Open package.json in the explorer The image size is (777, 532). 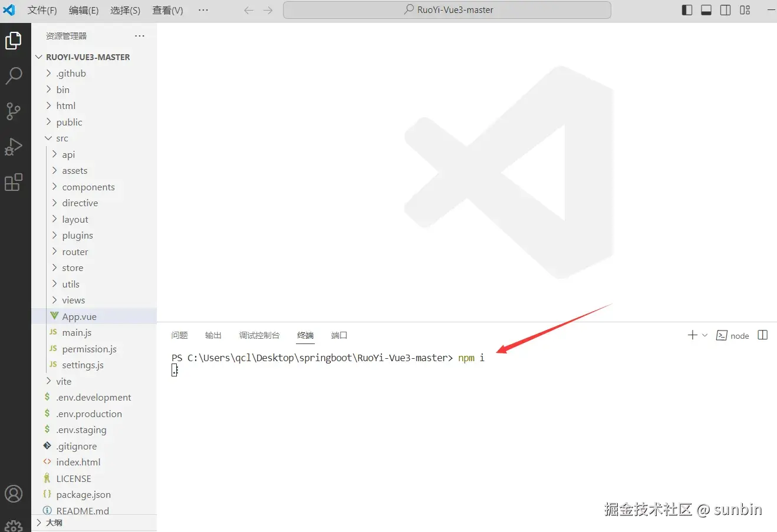(94, 494)
